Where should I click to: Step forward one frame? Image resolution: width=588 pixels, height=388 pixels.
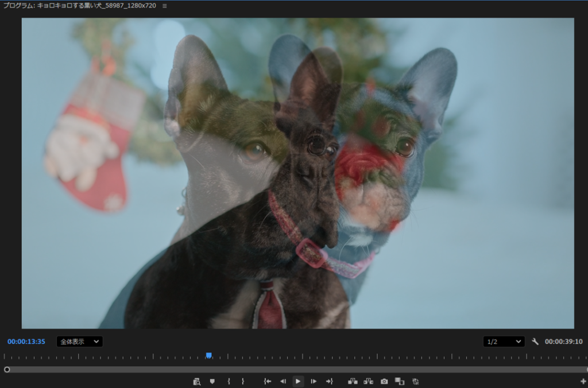point(314,381)
